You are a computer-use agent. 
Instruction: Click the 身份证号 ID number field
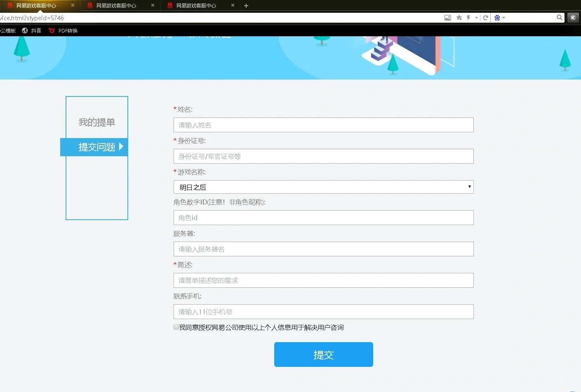tap(324, 156)
